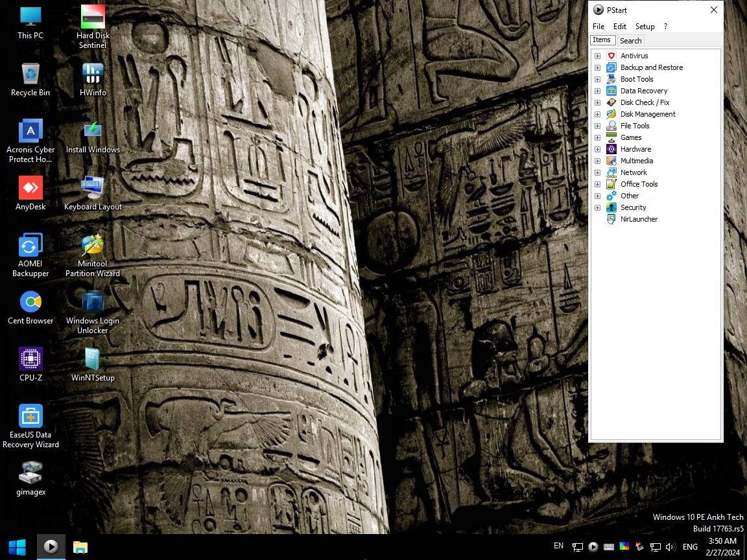Select EaseUS Data Recovery Wizard icon
The width and height of the screenshot is (747, 560).
[x=30, y=427]
